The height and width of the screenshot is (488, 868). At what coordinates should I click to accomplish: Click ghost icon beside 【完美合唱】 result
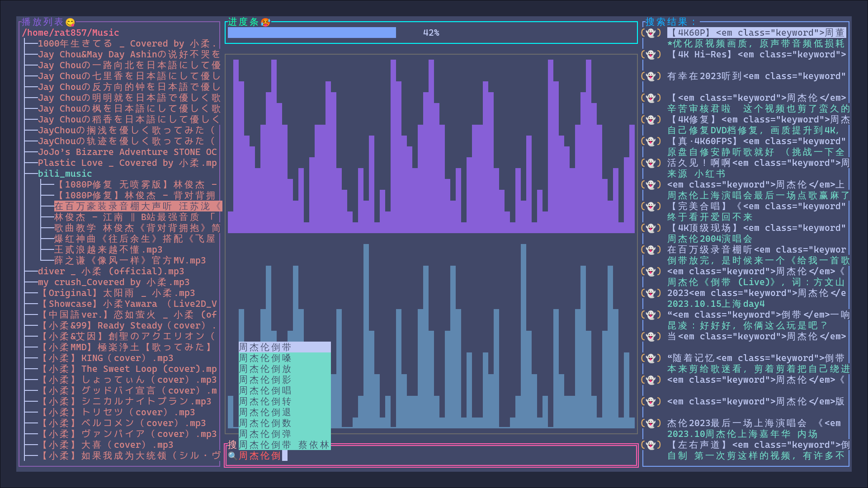pyautogui.click(x=651, y=206)
